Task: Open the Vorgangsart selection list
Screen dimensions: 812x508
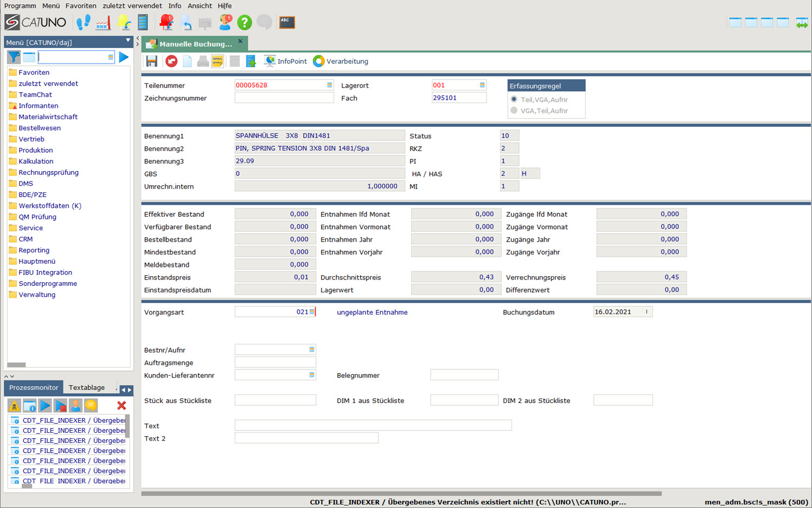Action: (x=312, y=312)
